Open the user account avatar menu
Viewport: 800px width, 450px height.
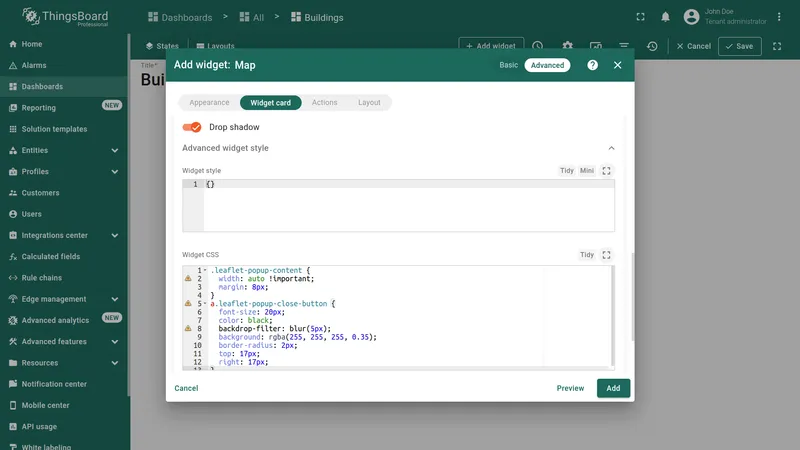click(691, 17)
